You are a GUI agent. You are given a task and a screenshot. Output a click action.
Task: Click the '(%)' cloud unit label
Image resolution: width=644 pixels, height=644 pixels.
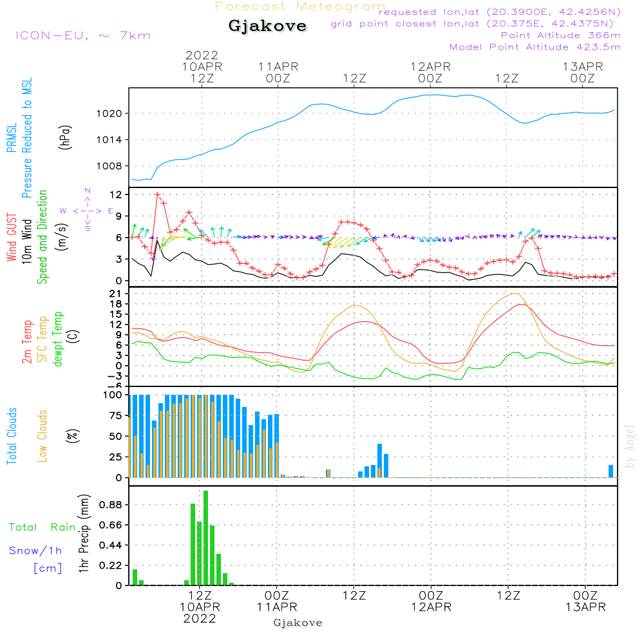click(x=72, y=436)
